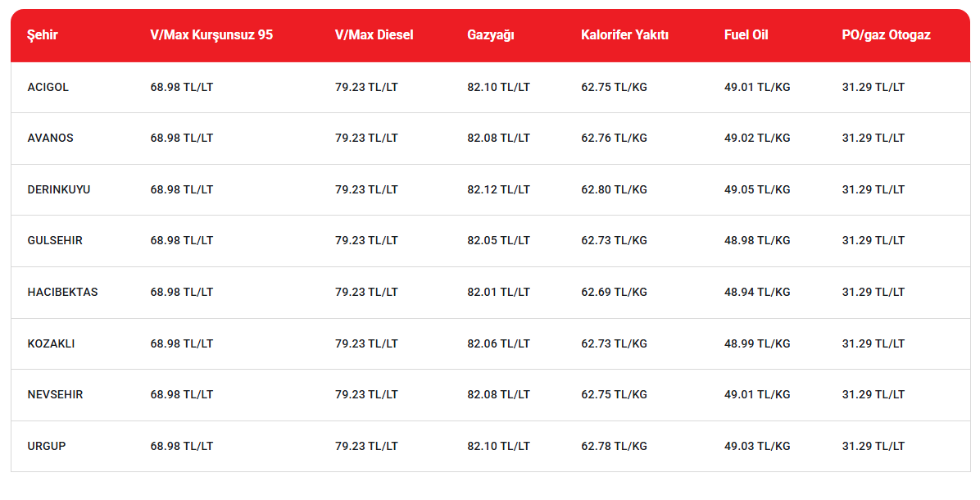
Task: Click GULSEHIR Diesel price 79.23 TL/LT
Action: pyautogui.click(x=366, y=240)
